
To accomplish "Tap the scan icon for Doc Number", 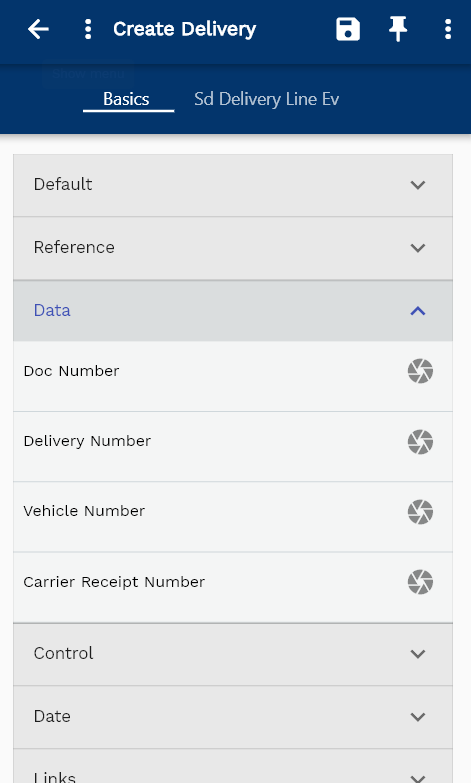I will pos(420,371).
